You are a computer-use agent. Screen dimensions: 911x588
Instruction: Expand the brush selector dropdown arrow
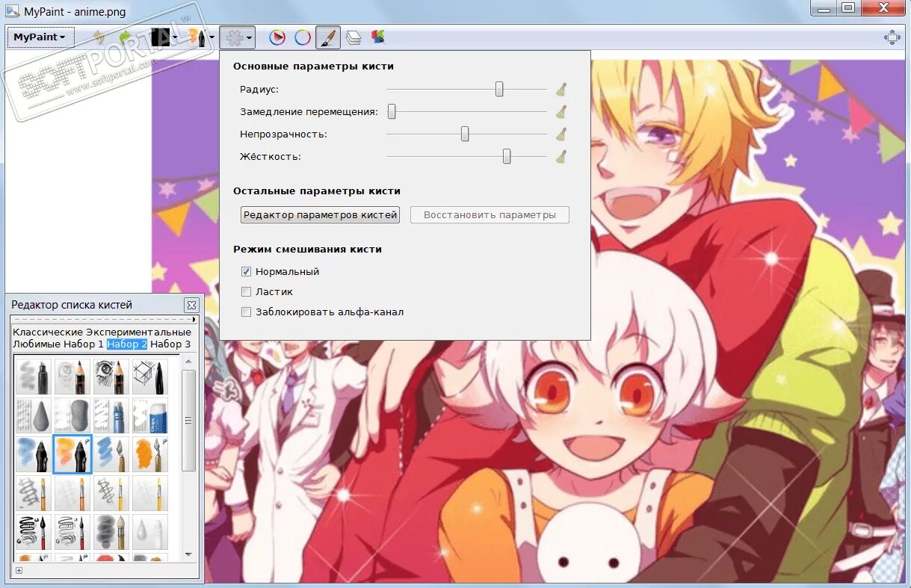pos(211,37)
